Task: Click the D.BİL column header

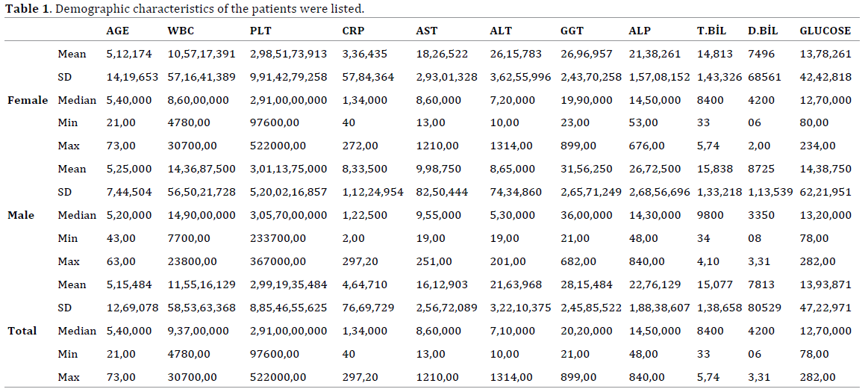Action: tap(763, 31)
